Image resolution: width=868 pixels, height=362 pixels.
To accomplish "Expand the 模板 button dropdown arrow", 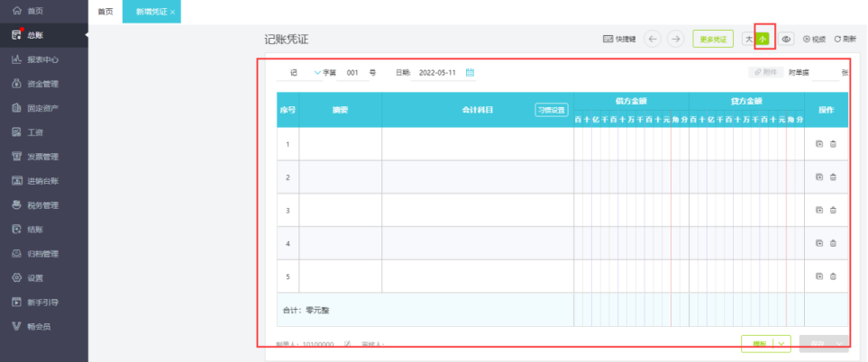I will (x=781, y=344).
